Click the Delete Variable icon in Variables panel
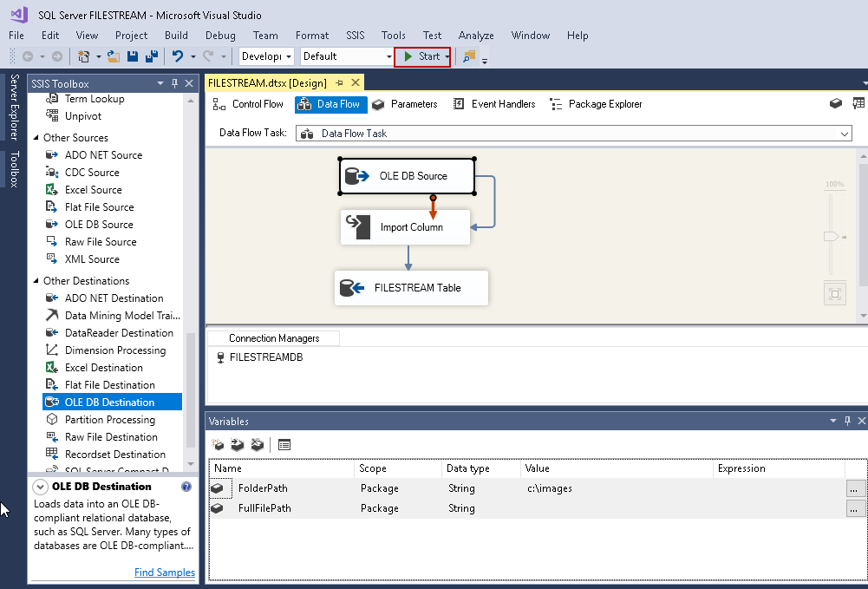Image resolution: width=868 pixels, height=589 pixels. coord(257,444)
